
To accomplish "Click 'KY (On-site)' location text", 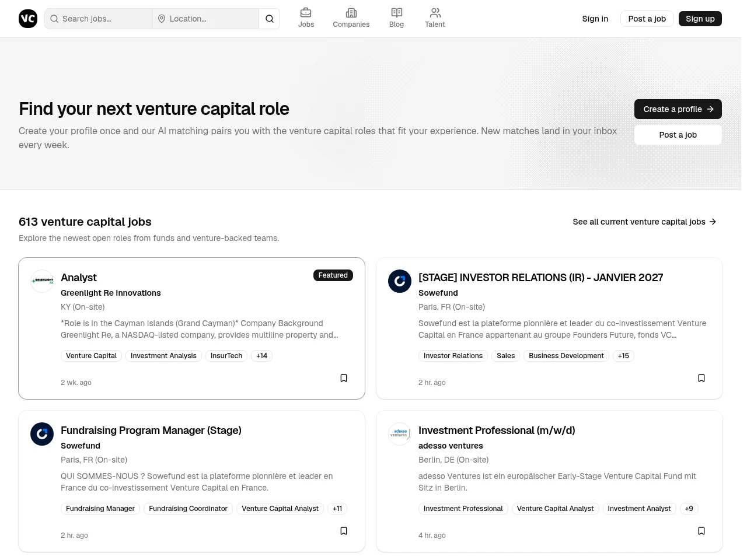I will [83, 307].
